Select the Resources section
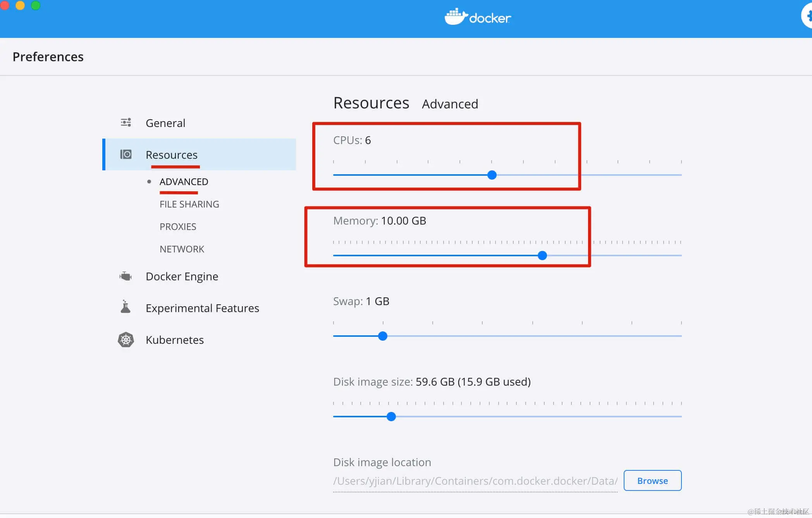This screenshot has width=812, height=518. coord(172,155)
